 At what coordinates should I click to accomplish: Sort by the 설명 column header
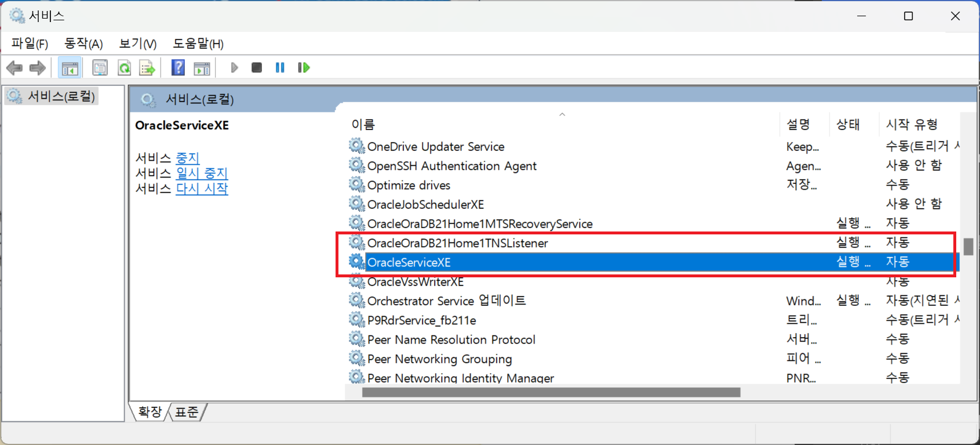click(x=798, y=124)
